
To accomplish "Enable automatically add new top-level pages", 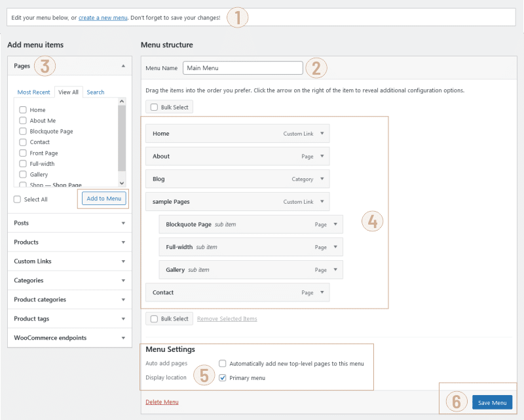I will tap(222, 363).
